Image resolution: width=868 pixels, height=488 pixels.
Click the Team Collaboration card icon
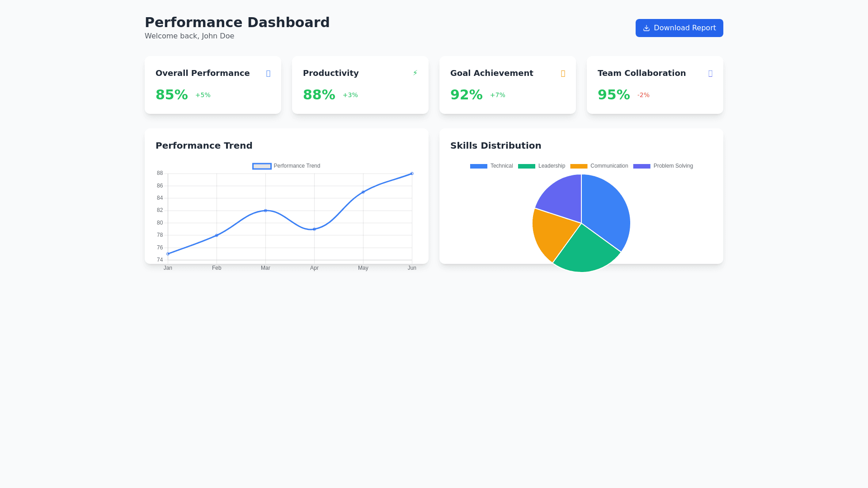point(710,74)
